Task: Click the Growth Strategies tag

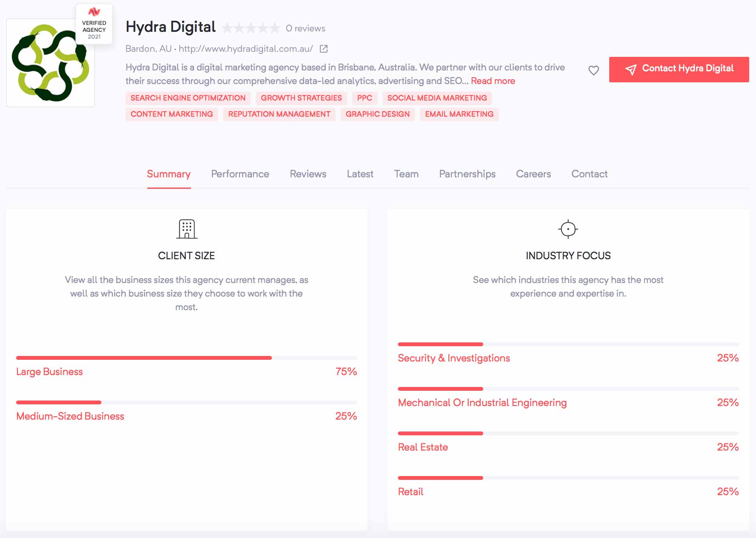Action: [301, 98]
